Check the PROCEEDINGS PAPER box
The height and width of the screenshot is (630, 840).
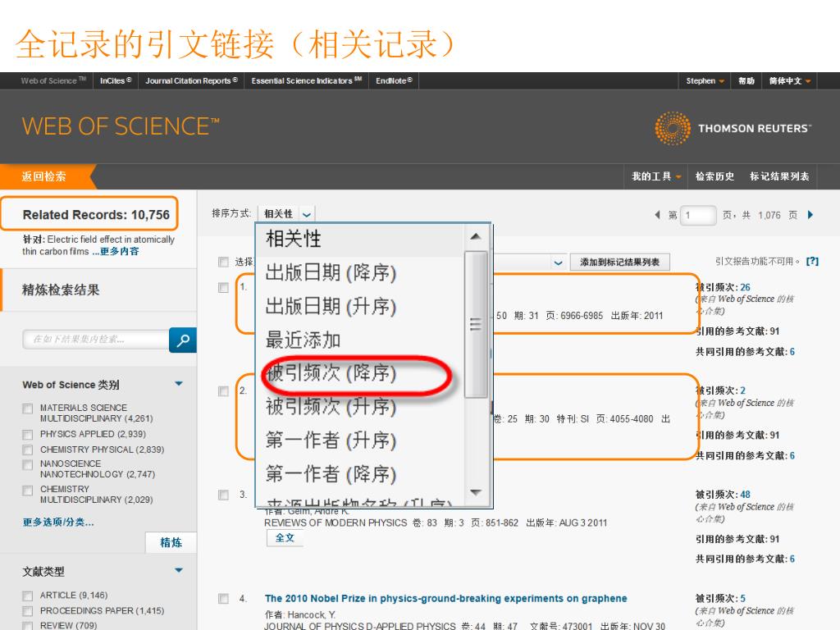pyautogui.click(x=27, y=610)
